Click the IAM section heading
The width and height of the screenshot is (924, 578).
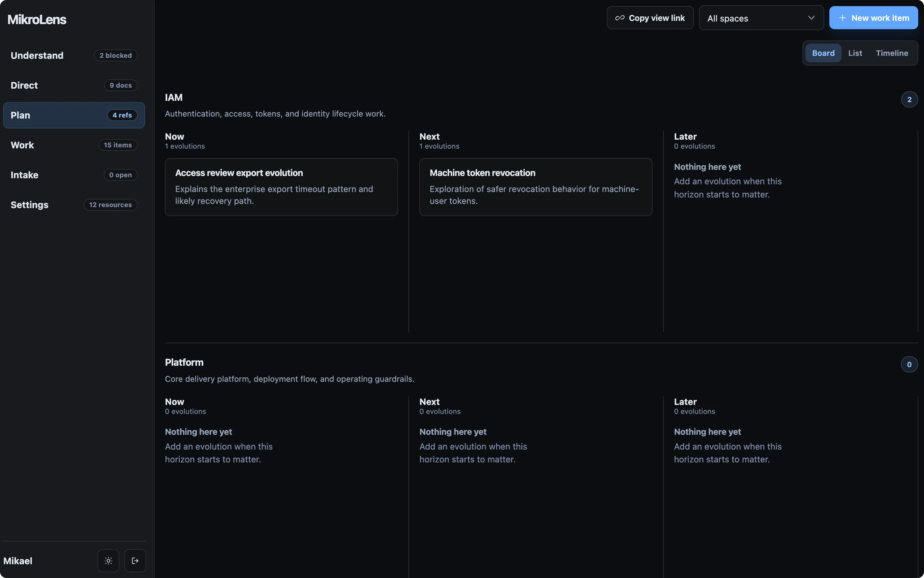click(x=174, y=98)
